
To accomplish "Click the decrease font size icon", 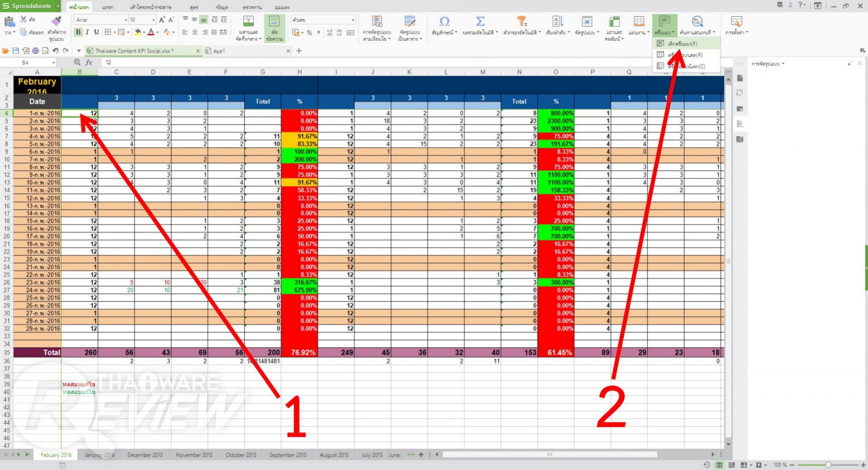I will pos(171,20).
